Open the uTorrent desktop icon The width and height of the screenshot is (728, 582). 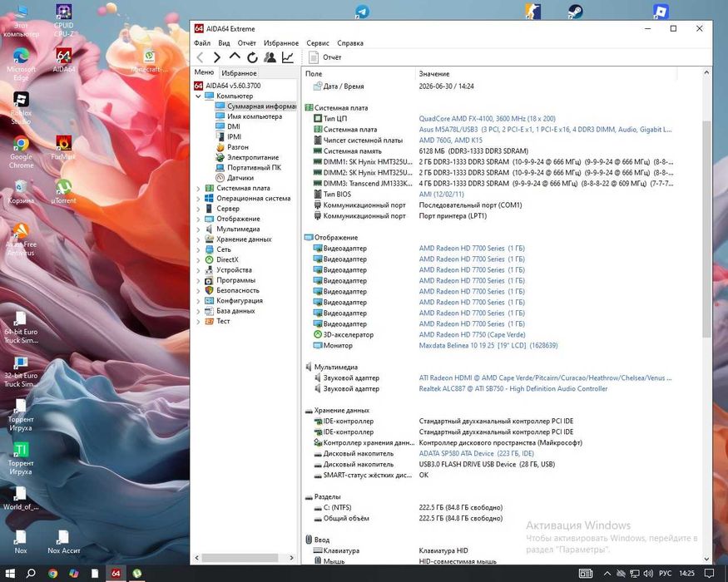point(63,192)
